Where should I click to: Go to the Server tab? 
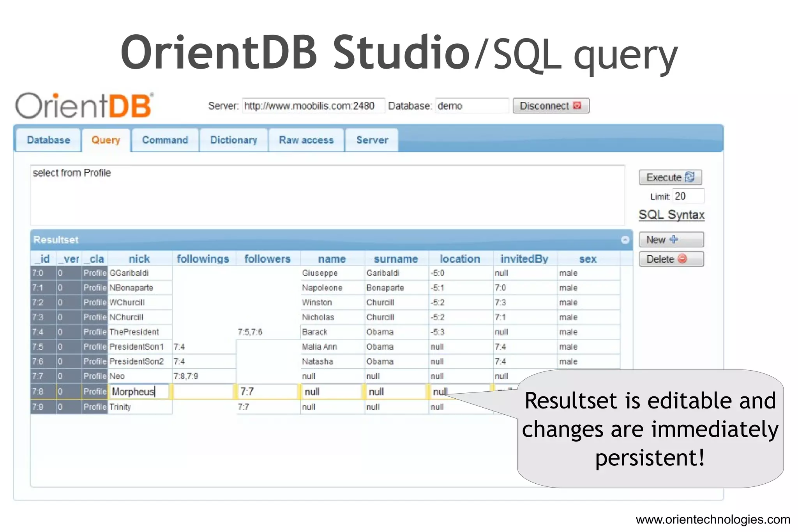pos(372,140)
